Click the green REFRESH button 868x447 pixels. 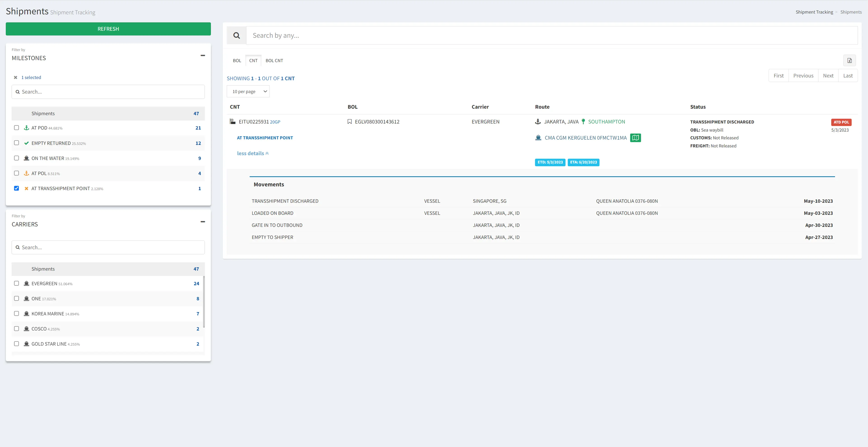tap(108, 29)
